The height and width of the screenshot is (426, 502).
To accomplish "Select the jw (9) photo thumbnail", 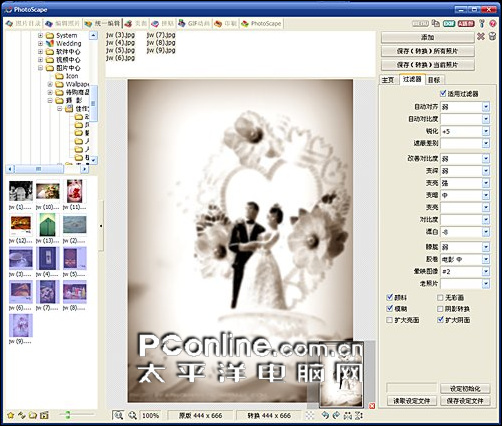I will click(21, 326).
